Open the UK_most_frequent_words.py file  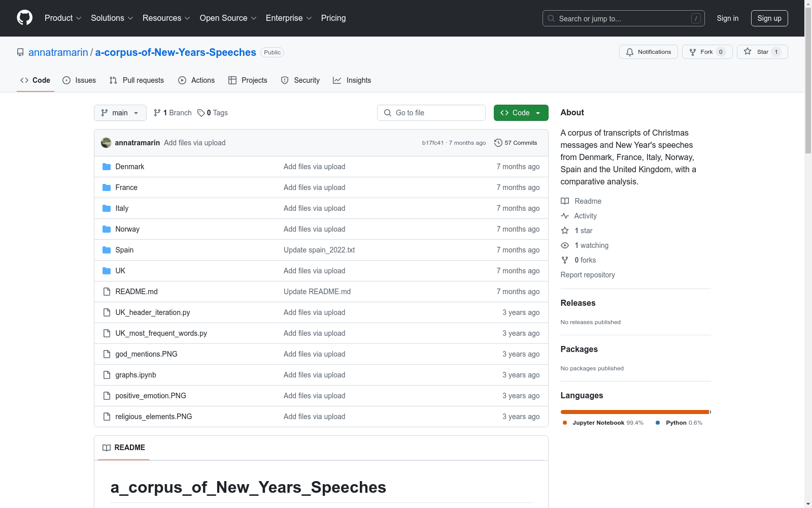[x=161, y=333]
